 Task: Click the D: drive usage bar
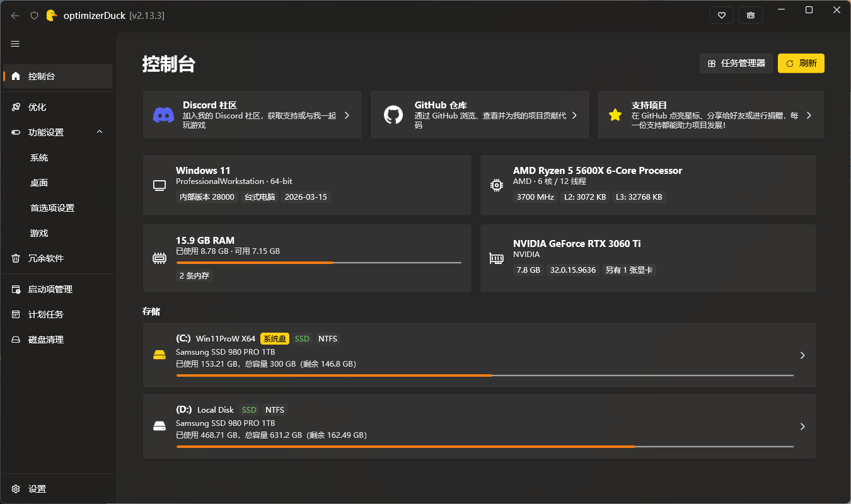click(485, 446)
